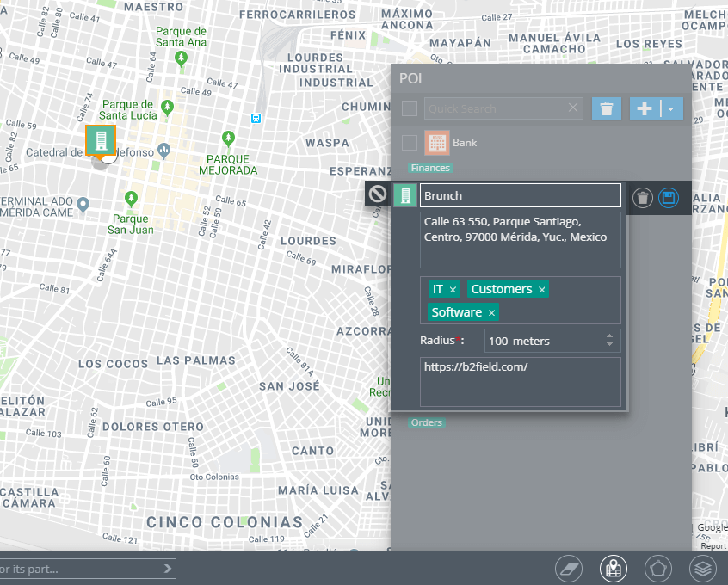Click the museum marker near Ildefonso
728x585 pixels.
point(163,150)
